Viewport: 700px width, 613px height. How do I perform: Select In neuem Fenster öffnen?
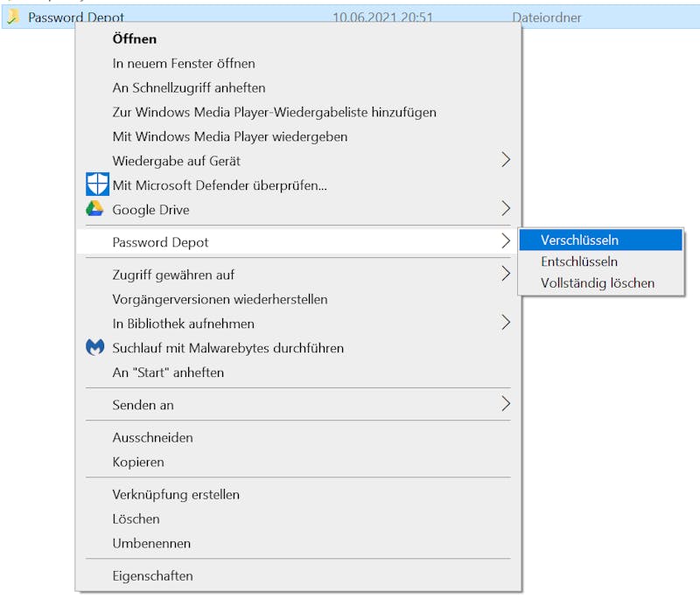coord(298,63)
